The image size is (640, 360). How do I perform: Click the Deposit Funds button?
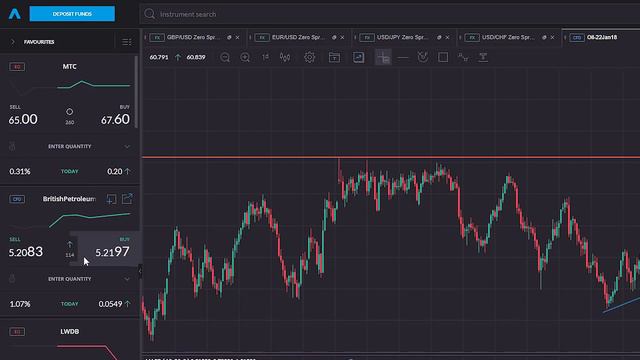(72, 14)
